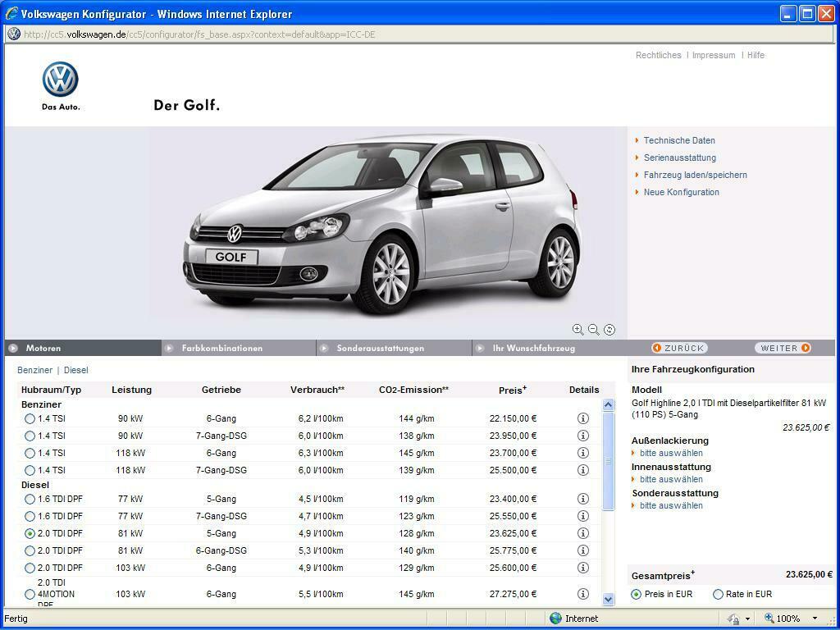840x630 pixels.
Task: Click the Gesamtpreis value 23.625,00 €
Action: pyautogui.click(x=809, y=574)
